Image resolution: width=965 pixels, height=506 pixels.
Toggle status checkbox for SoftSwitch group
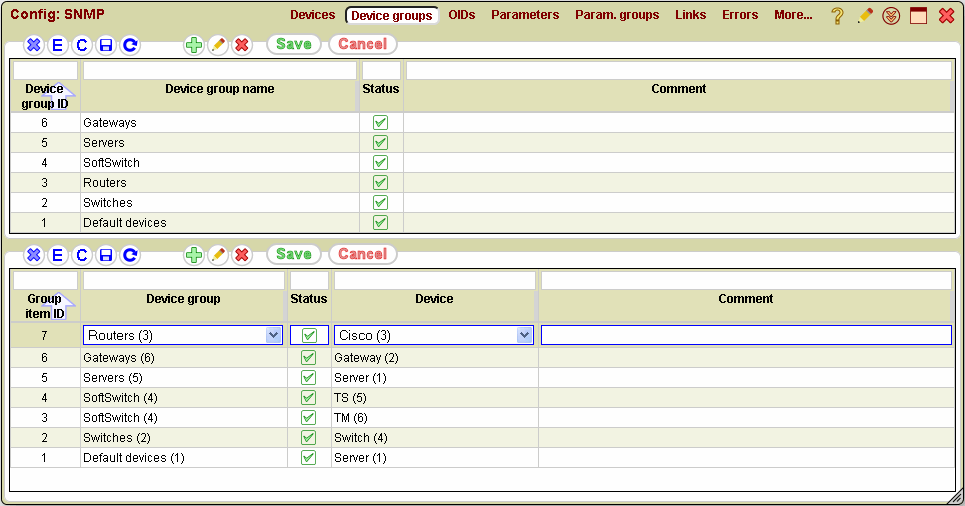[x=380, y=163]
